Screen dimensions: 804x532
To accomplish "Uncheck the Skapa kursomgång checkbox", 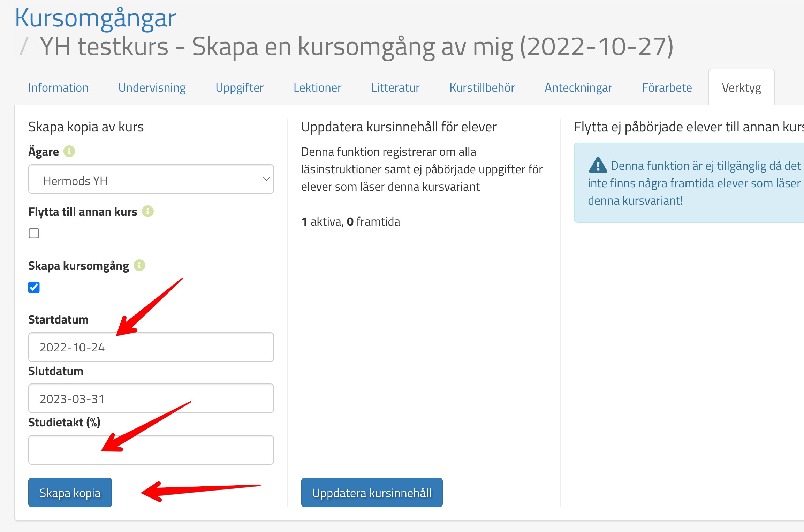I will pyautogui.click(x=34, y=287).
